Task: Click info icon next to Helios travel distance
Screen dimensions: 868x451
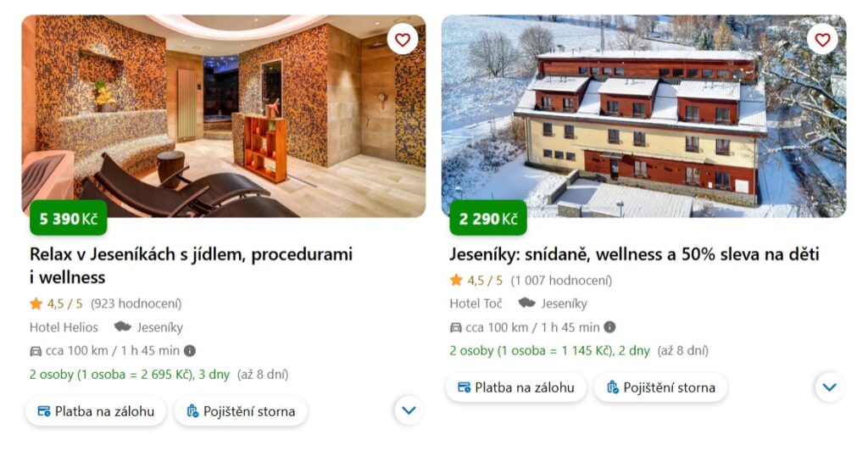Action: pos(189,351)
